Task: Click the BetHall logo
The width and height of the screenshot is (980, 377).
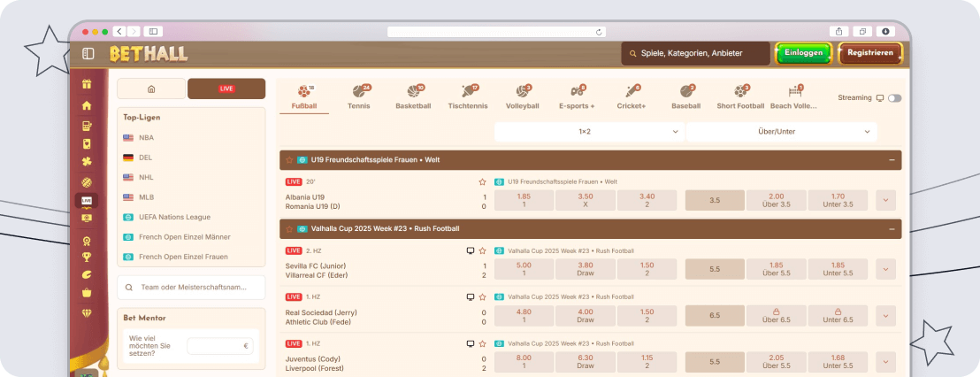Action: point(149,54)
